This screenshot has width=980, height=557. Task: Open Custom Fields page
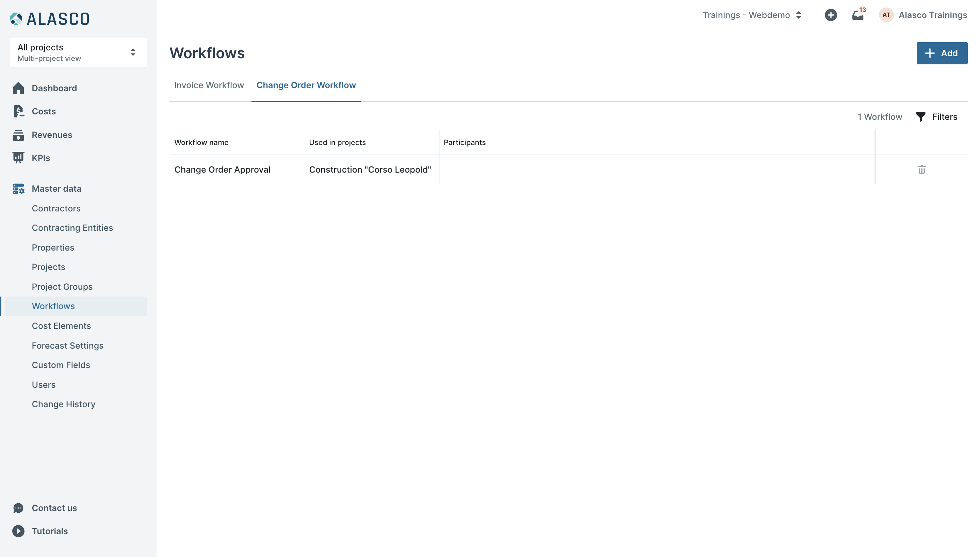pos(61,365)
